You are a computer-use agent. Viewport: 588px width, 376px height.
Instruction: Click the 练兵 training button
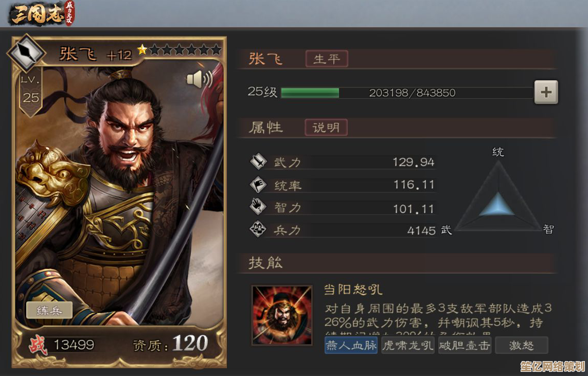(x=49, y=310)
